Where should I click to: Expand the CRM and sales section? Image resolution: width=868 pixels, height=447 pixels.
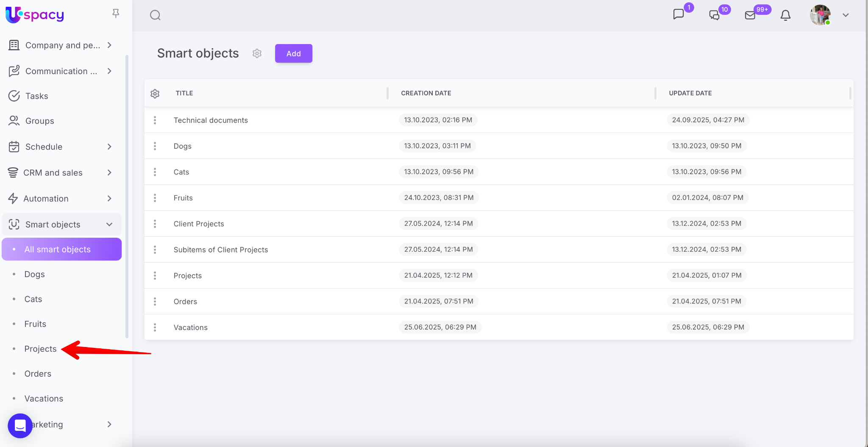(109, 172)
